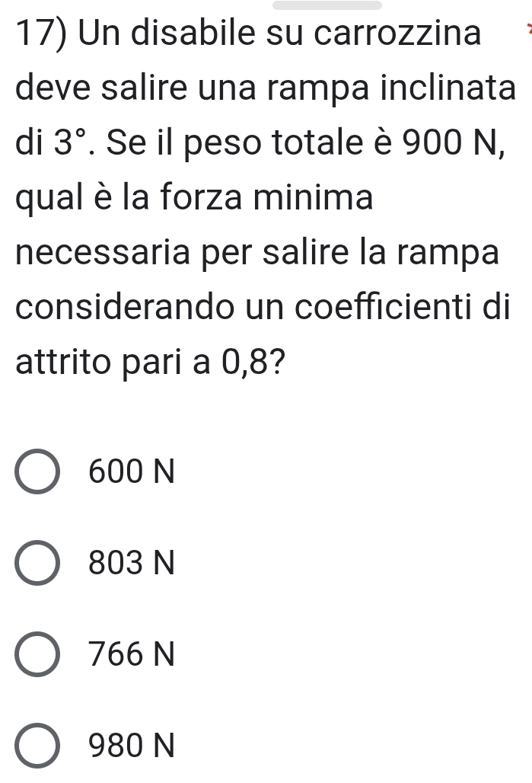This screenshot has height=783, width=532.
Task: Click the question number "17)"
Action: [x=37, y=35]
